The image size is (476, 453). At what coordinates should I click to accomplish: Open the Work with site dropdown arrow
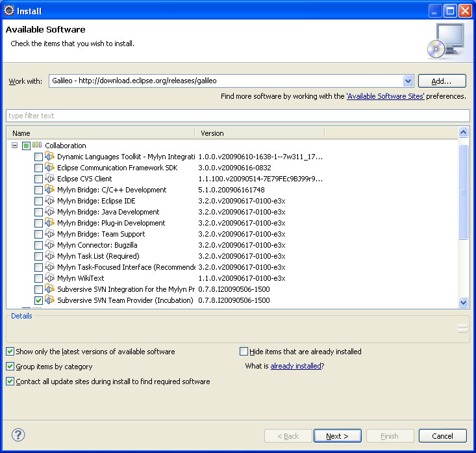pos(408,81)
